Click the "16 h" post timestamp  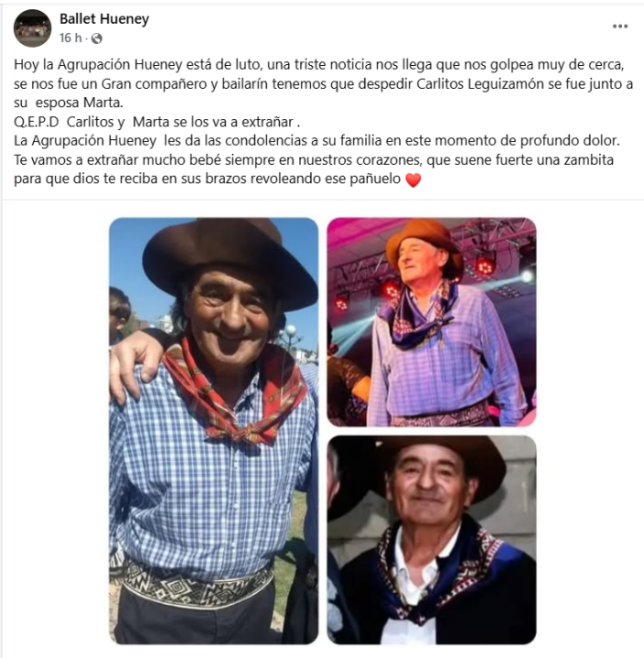pos(70,38)
